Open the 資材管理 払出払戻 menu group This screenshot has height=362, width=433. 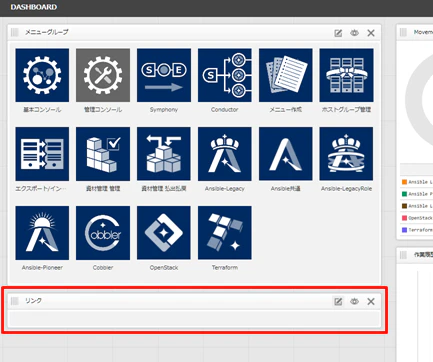(164, 154)
